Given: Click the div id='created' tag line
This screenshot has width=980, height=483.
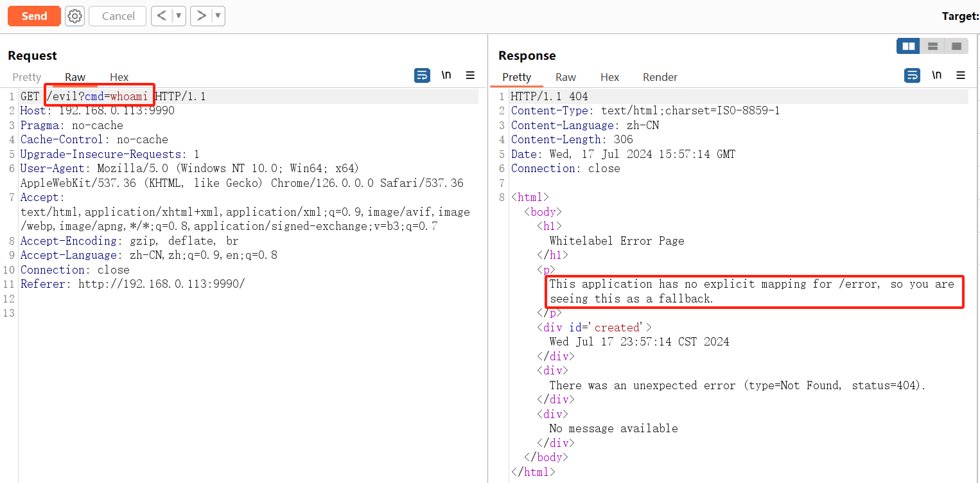Looking at the screenshot, I should click(595, 328).
